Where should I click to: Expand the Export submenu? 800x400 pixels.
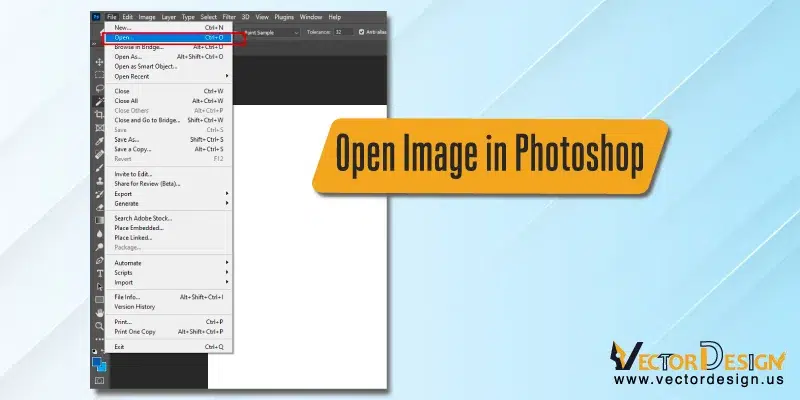coord(169,194)
